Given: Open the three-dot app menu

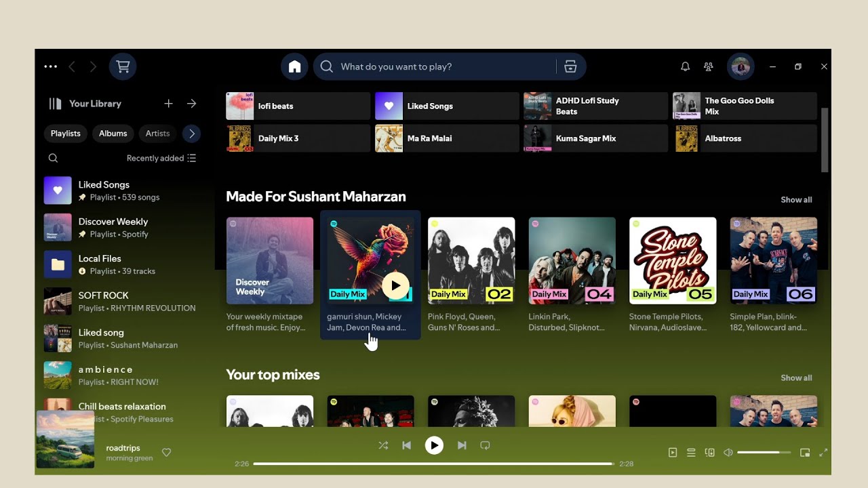Looking at the screenshot, I should pos(51,66).
